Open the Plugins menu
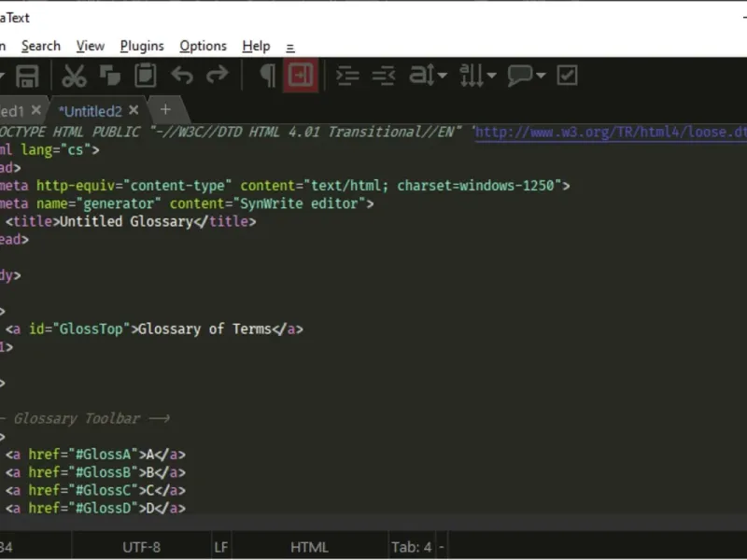Image resolution: width=747 pixels, height=560 pixels. point(142,46)
